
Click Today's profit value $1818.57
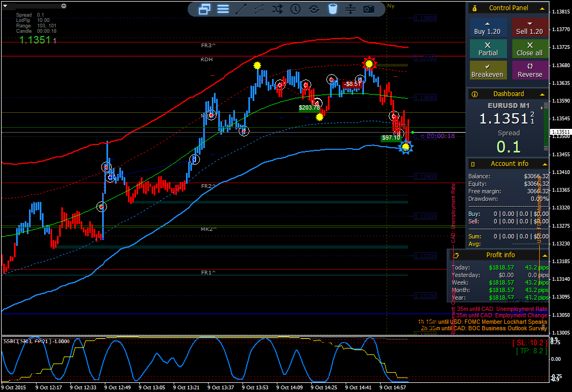(x=501, y=268)
